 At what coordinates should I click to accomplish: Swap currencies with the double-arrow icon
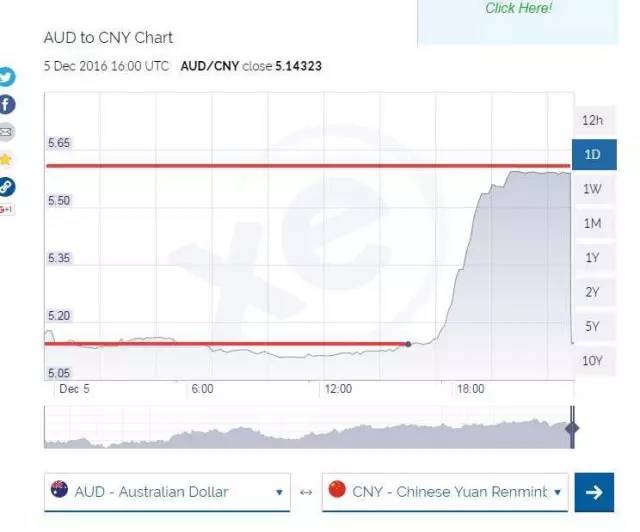[x=306, y=492]
